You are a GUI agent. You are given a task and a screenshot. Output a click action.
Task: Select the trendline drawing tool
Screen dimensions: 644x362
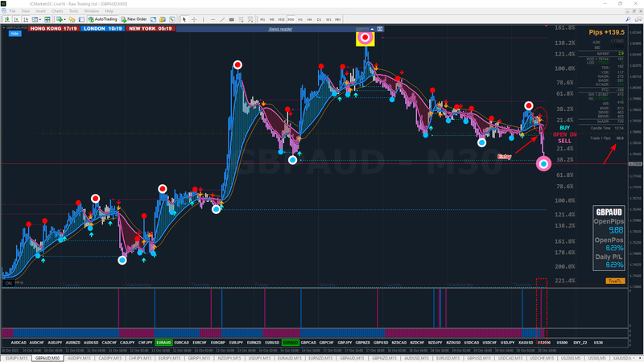222,19
